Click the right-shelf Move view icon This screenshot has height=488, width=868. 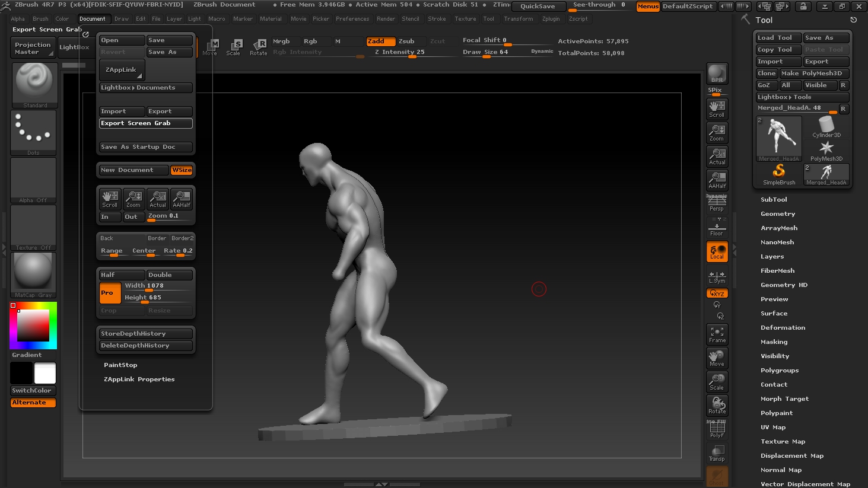pyautogui.click(x=717, y=358)
